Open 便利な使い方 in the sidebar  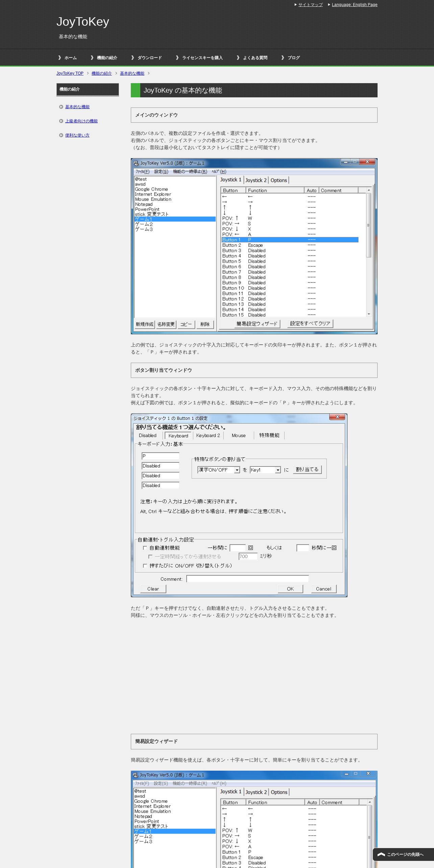point(77,135)
